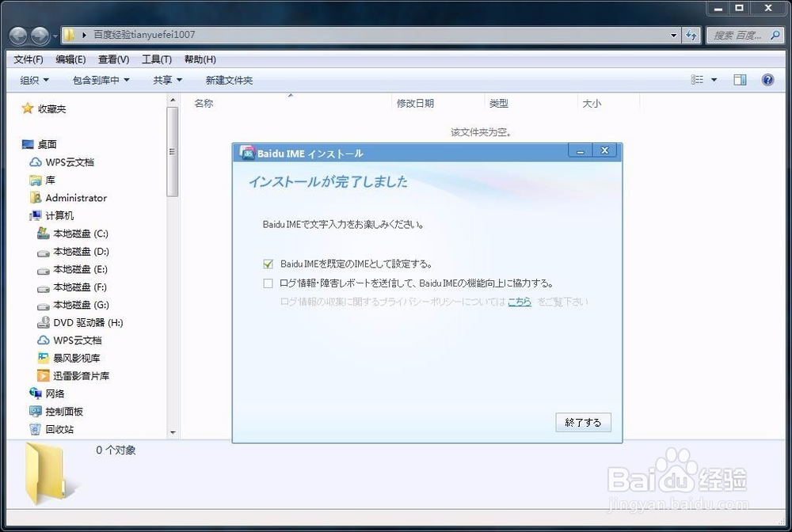Open the 查看(V) menu

pyautogui.click(x=113, y=59)
